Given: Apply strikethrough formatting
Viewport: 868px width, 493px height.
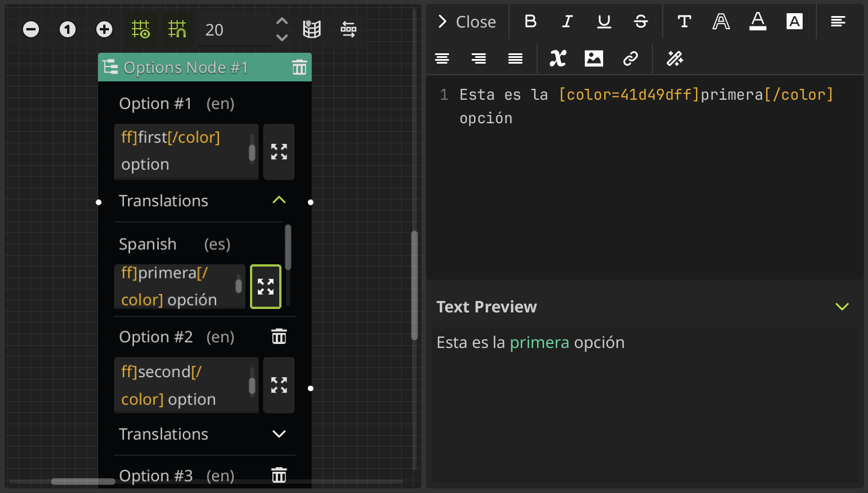Looking at the screenshot, I should coord(640,22).
